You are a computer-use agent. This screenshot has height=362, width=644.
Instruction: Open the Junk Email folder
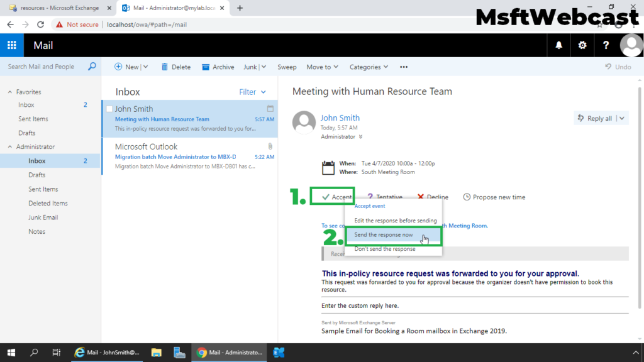coord(43,217)
